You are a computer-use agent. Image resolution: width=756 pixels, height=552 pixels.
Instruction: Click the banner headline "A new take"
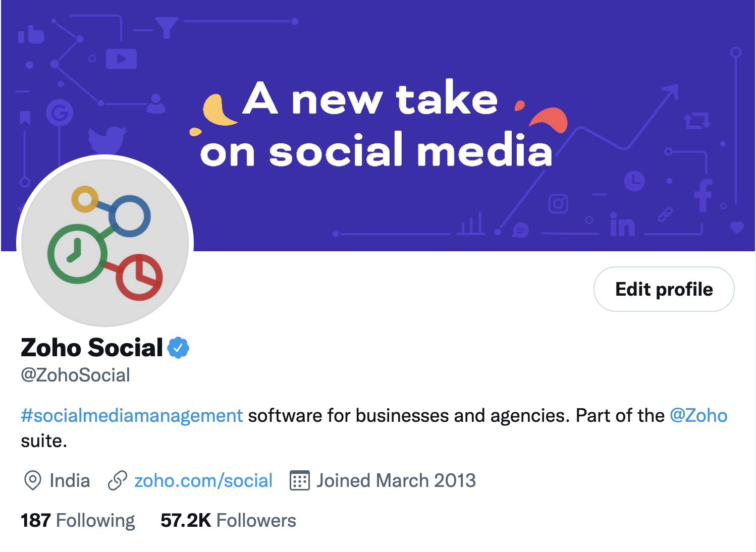pos(370,99)
